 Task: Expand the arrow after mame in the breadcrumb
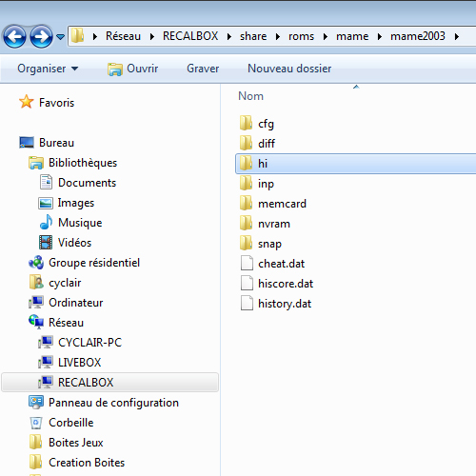380,37
